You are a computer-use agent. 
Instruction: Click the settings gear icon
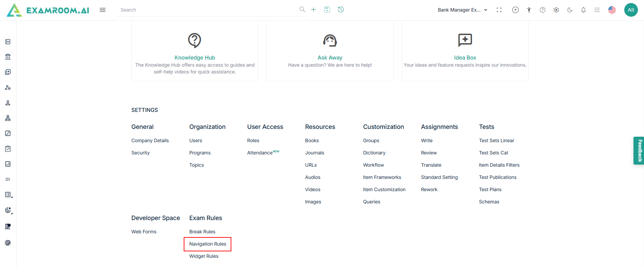(x=556, y=10)
